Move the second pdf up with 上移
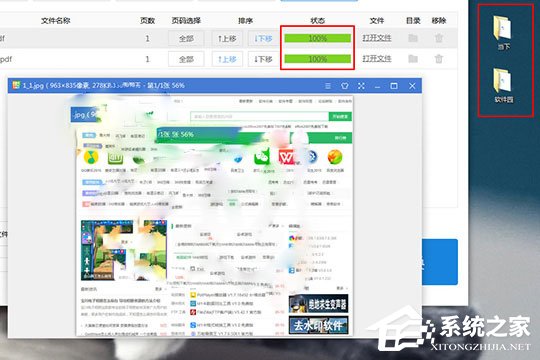 coord(227,59)
